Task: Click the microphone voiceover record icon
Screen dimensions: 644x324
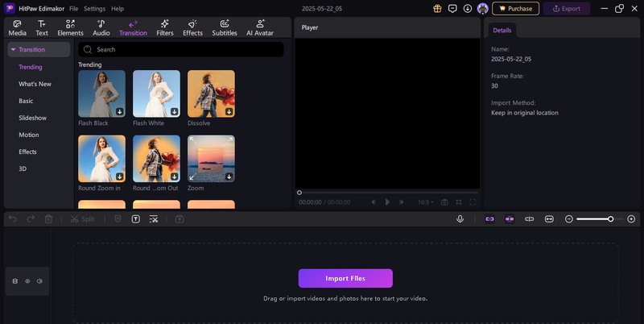Action: (460, 218)
